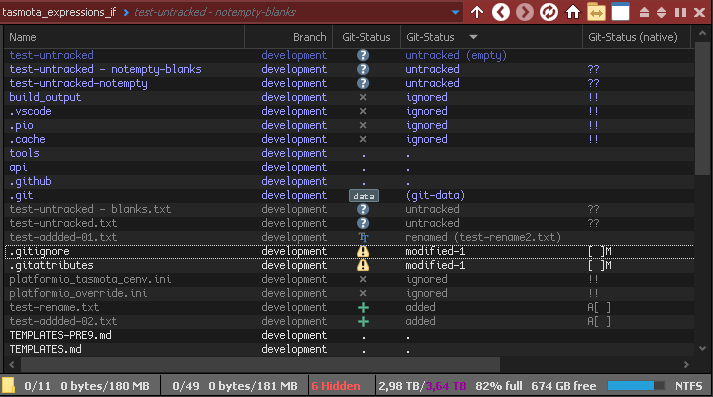Click ignored X icon for platformio_tasmota_cenv.ini

click(x=363, y=279)
